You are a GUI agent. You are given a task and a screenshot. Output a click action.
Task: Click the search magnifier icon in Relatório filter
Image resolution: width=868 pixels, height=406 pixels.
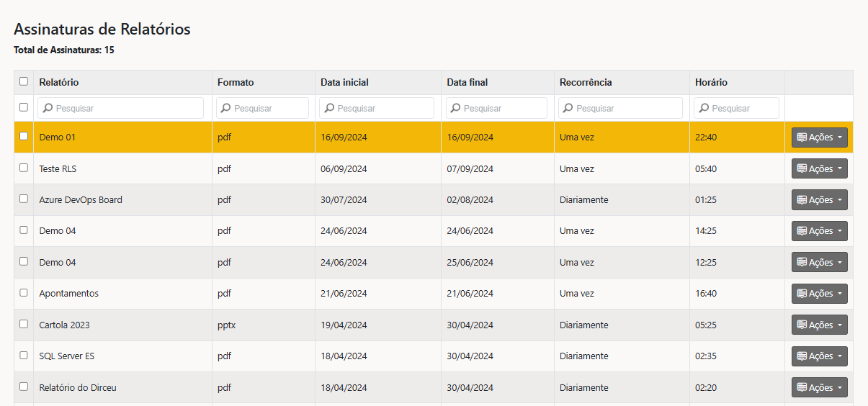[x=48, y=109]
